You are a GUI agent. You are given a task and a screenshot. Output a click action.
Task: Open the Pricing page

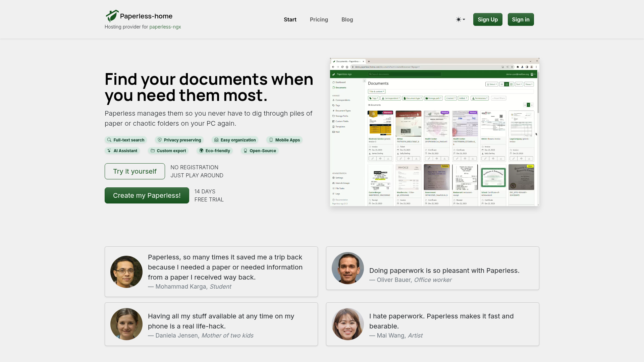[319, 19]
